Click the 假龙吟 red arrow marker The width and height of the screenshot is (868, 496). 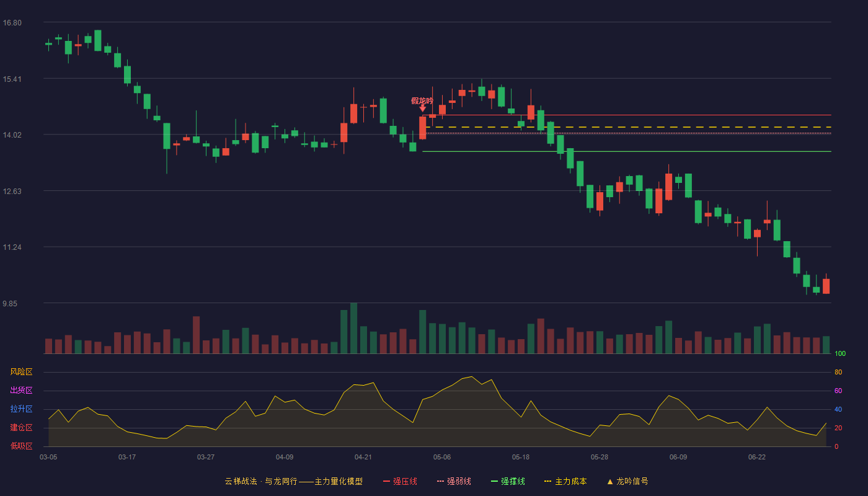point(423,108)
